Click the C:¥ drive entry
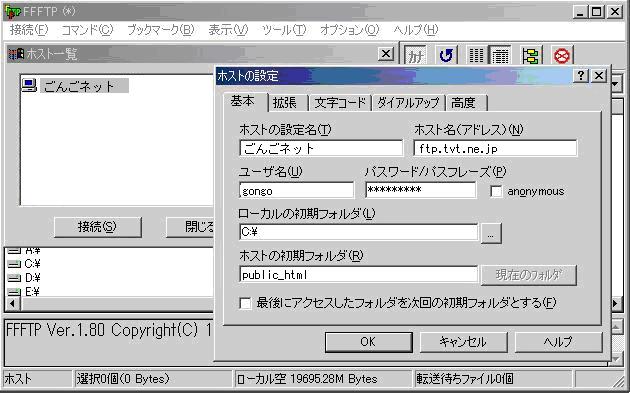630x393 pixels. (24, 264)
